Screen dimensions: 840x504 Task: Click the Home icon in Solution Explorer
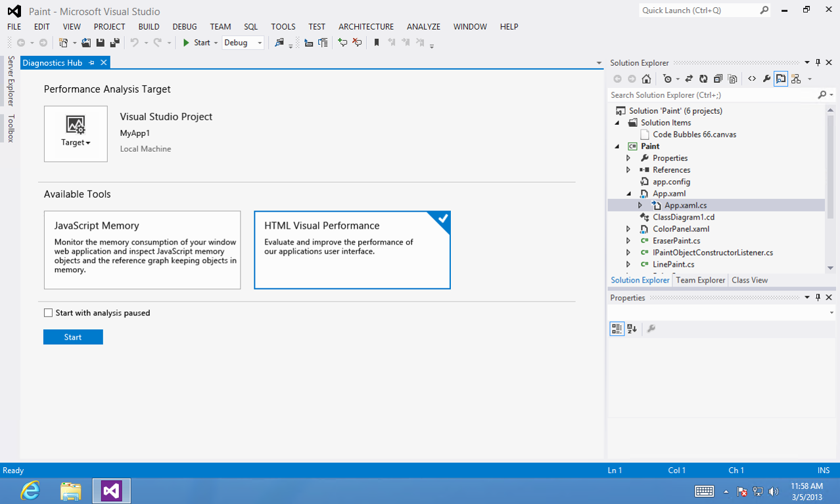pos(647,79)
